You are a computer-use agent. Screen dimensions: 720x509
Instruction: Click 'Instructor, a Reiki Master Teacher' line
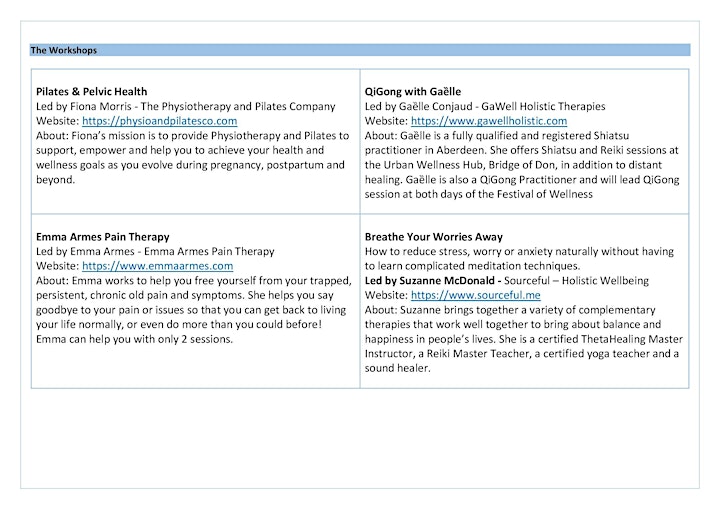pyautogui.click(x=522, y=354)
